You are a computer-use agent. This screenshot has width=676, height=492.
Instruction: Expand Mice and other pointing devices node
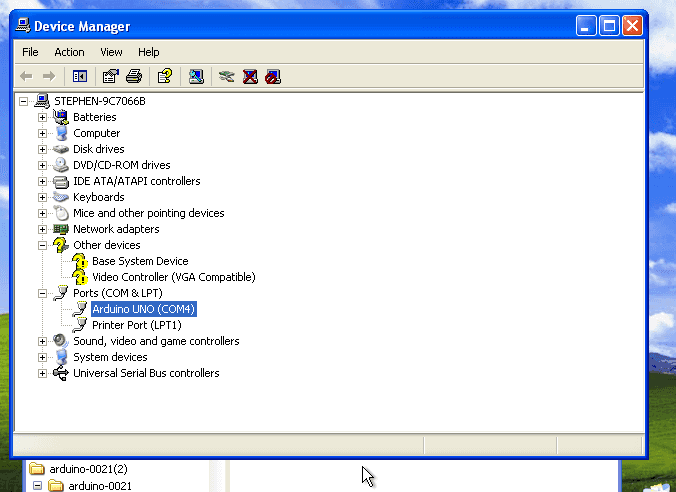tap(42, 213)
